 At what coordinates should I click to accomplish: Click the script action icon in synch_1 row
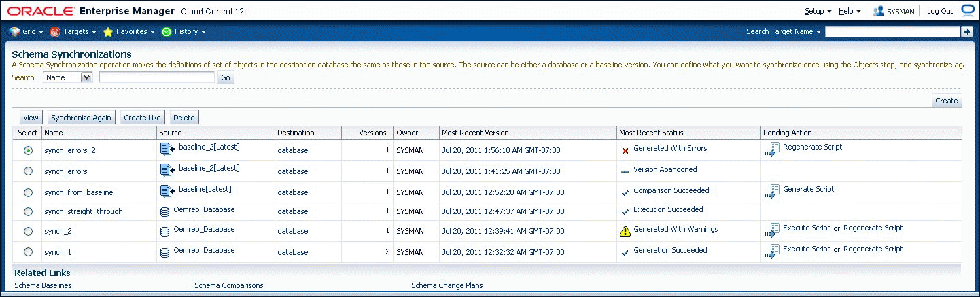771,251
